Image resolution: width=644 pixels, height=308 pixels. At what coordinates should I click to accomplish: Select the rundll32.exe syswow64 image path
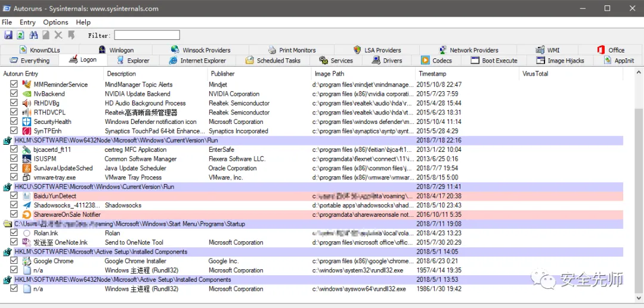359,289
